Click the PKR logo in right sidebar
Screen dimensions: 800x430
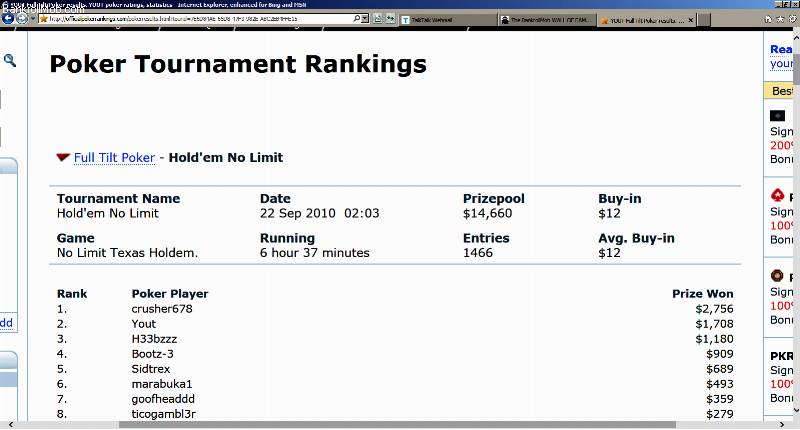pyautogui.click(x=782, y=356)
